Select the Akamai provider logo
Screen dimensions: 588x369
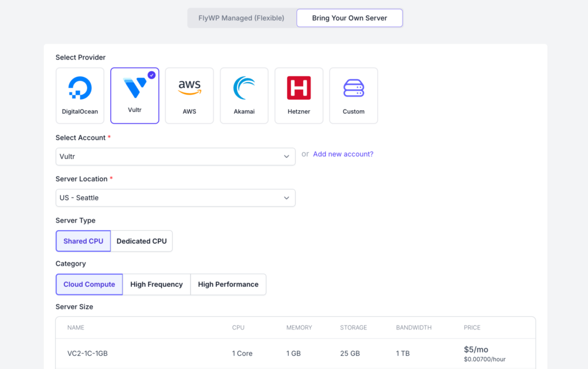coord(244,88)
